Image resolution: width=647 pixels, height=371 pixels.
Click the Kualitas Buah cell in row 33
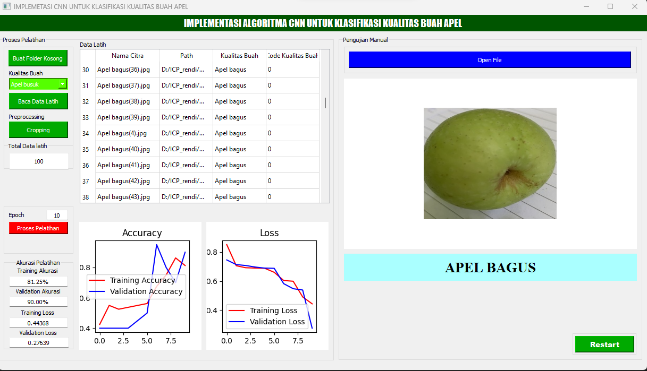coord(239,117)
